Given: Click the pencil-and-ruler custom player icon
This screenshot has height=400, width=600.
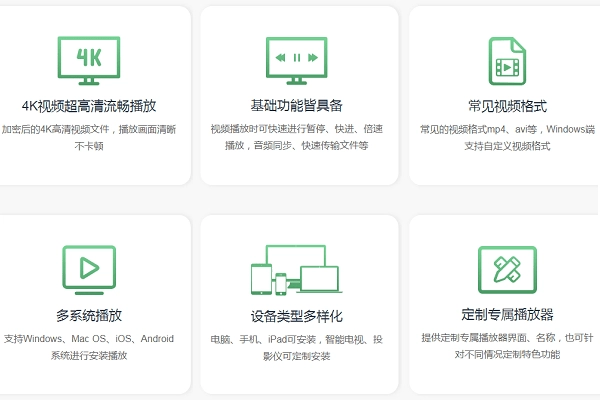Looking at the screenshot, I should click(507, 268).
